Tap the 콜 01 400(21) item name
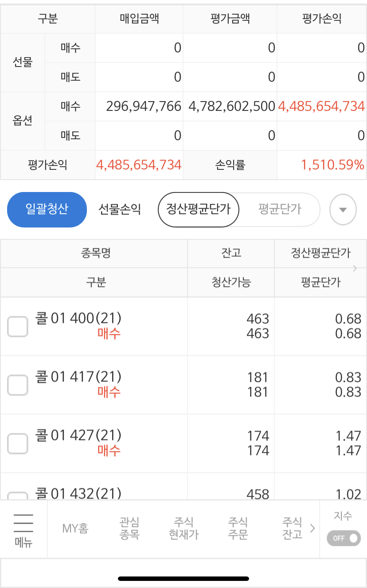Image resolution: width=367 pixels, height=588 pixels. pyautogui.click(x=78, y=318)
